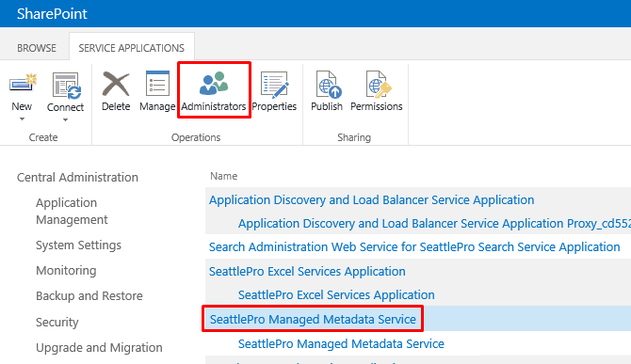Expand the Connect dropdown arrow
Screen dimensions: 631x364
(x=65, y=119)
